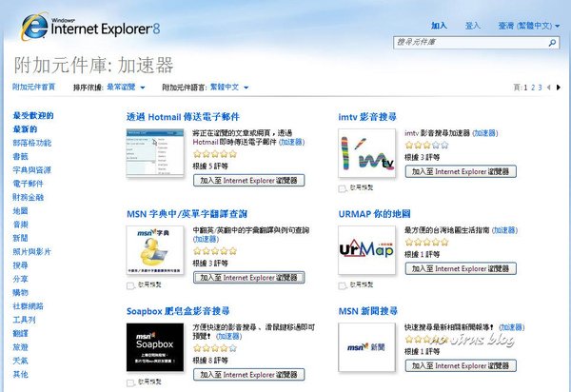Add Hotmail accelerator to Internet Explorer
571x392 pixels.
(x=249, y=181)
